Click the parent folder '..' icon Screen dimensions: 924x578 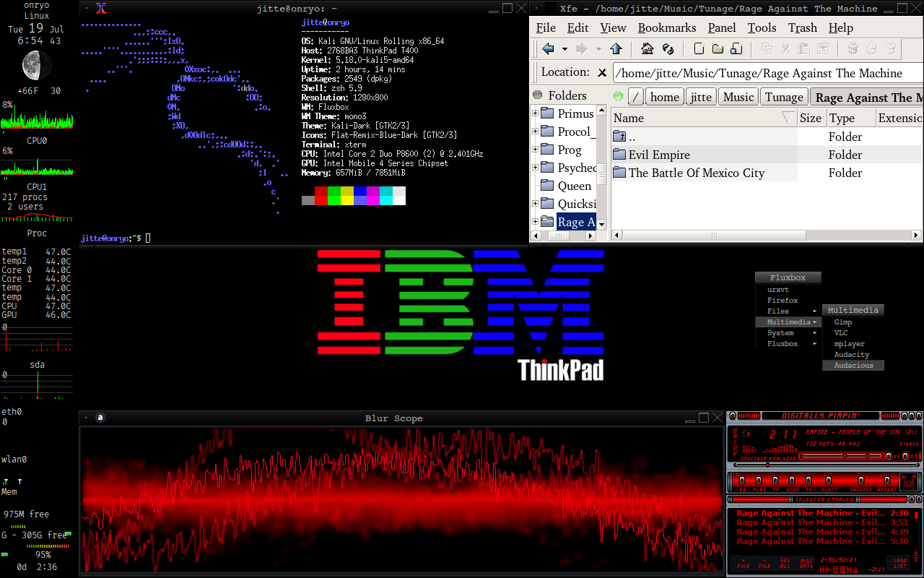[x=619, y=137]
